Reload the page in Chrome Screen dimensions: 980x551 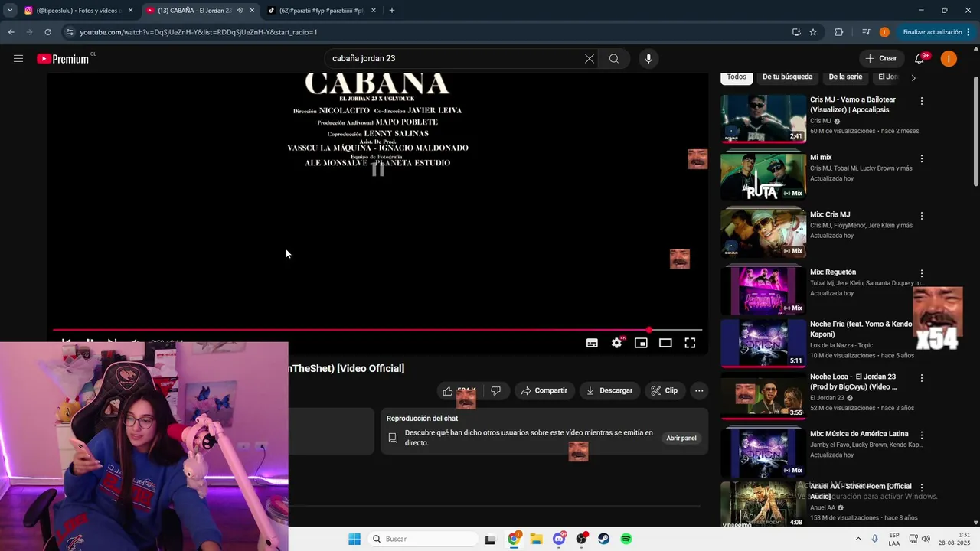pos(47,32)
